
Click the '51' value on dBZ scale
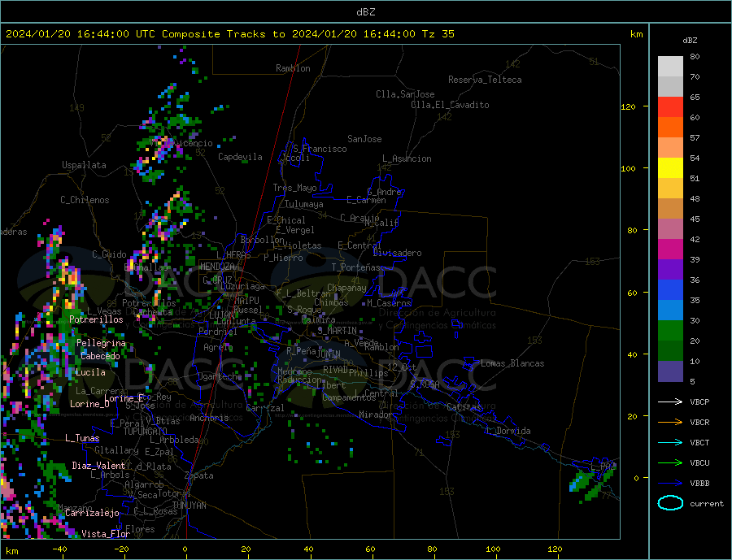click(695, 178)
